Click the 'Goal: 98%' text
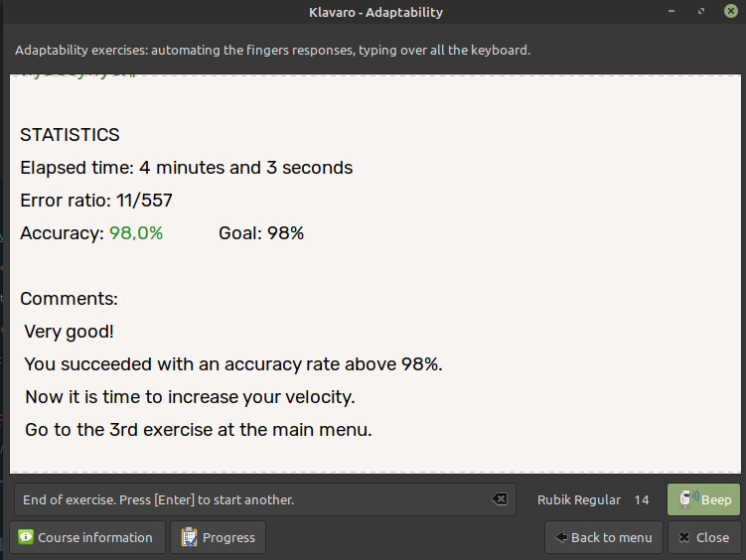Viewport: 746px width, 560px height. click(261, 233)
